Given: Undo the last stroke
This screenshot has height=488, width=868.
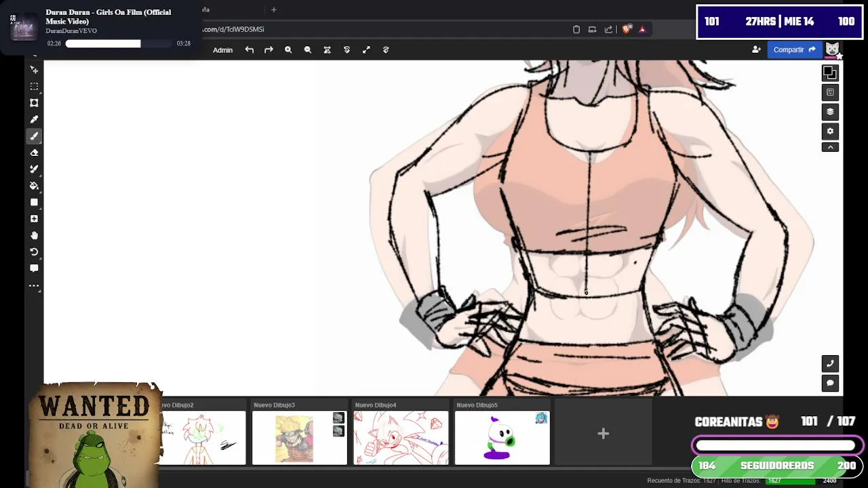Looking at the screenshot, I should pyautogui.click(x=250, y=49).
